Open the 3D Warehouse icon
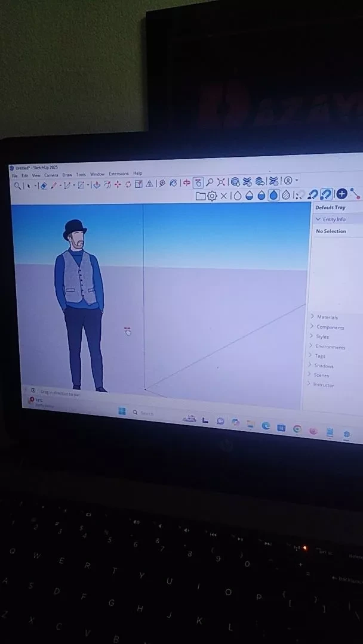363x644 pixels. point(236,181)
